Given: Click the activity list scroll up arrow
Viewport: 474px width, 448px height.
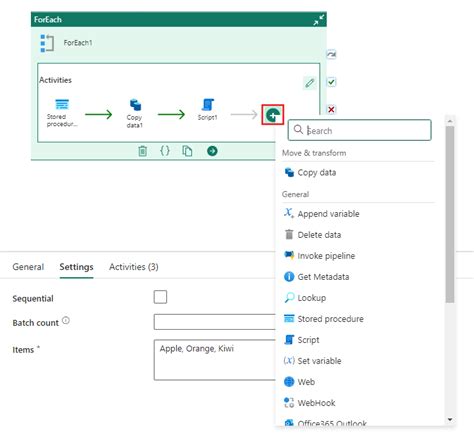Looking at the screenshot, I should pos(450,121).
